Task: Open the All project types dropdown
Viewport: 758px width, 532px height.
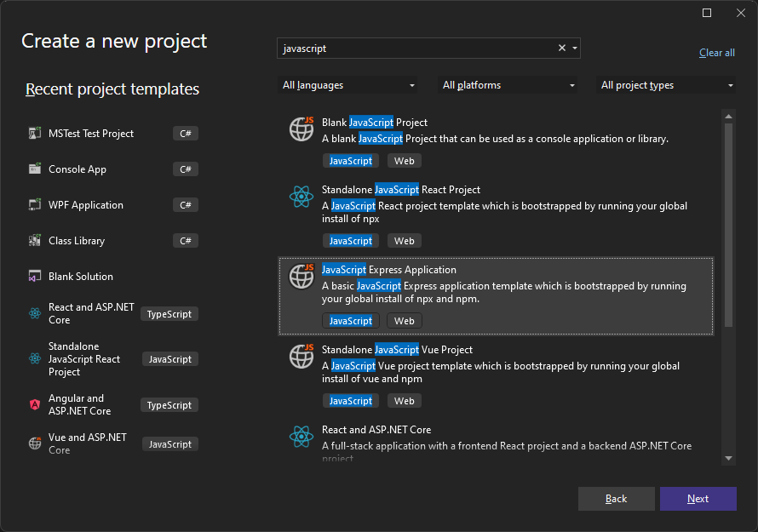Action: click(x=667, y=84)
